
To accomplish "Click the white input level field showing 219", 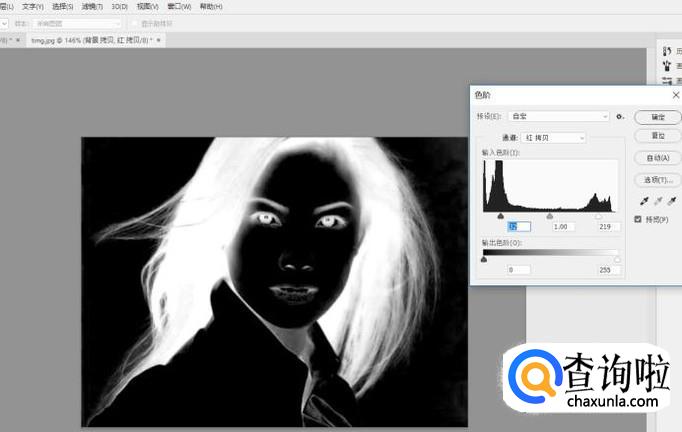I will point(606,227).
